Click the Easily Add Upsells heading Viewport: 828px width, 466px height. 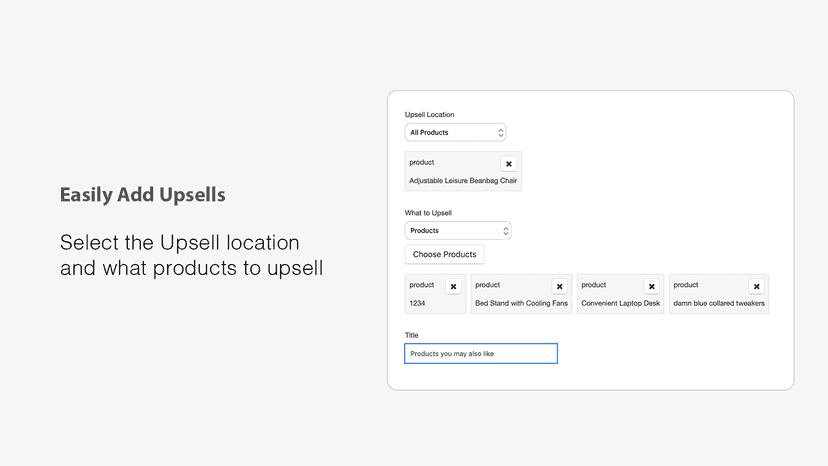(x=143, y=194)
